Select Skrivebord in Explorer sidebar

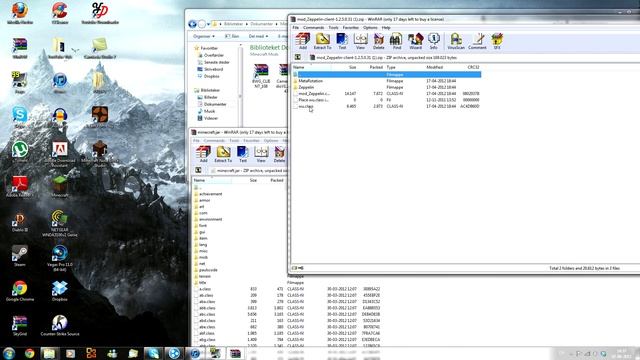tap(213, 69)
